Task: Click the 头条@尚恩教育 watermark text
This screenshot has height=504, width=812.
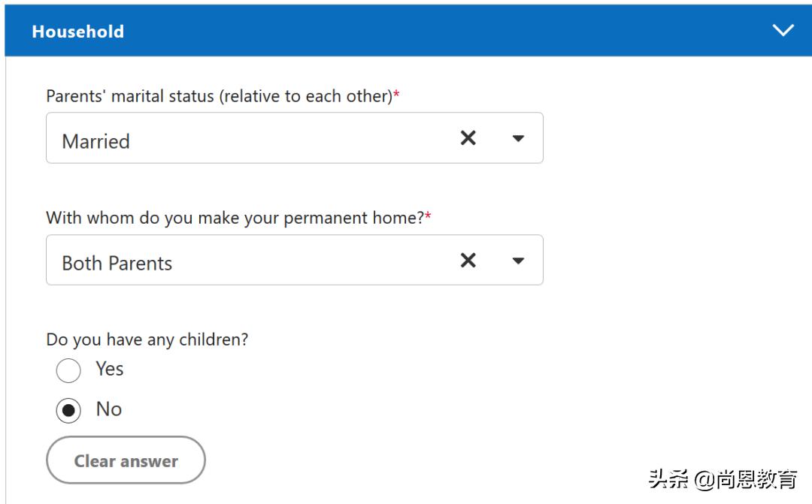Action: pyautogui.click(x=723, y=479)
